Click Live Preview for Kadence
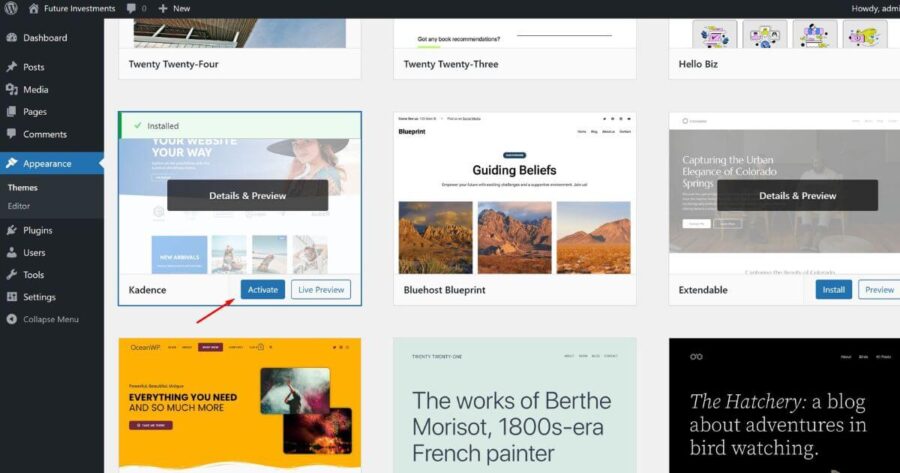This screenshot has width=900, height=473. pyautogui.click(x=321, y=290)
